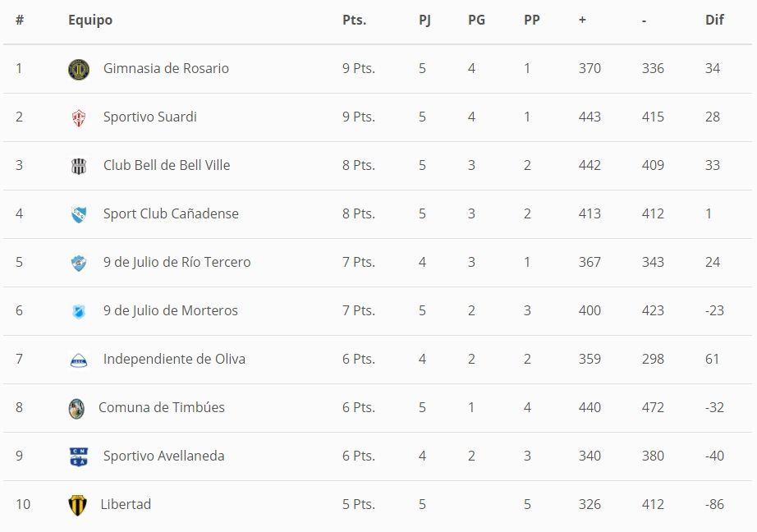This screenshot has width=757, height=532.
Task: Click the Sportivo Suardi crest icon
Action: tap(79, 117)
